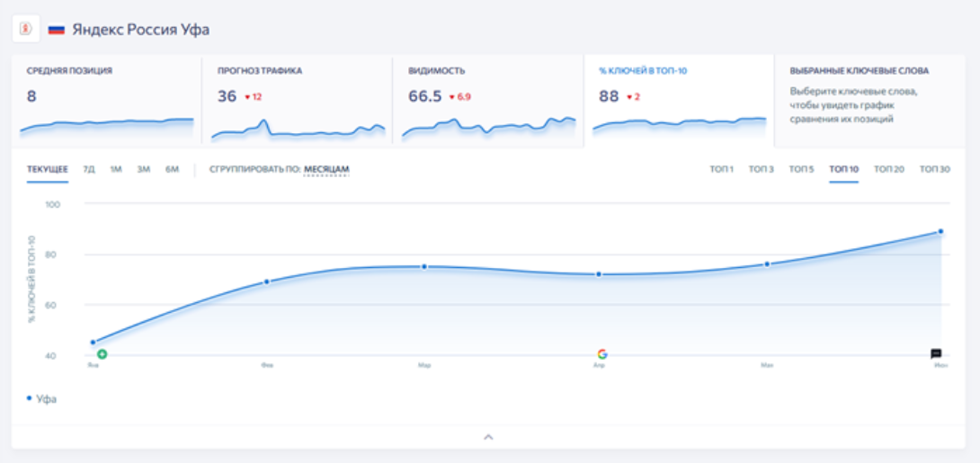
Task: Open the group by МЕСЯЦАМ dropdown
Action: pyautogui.click(x=326, y=169)
